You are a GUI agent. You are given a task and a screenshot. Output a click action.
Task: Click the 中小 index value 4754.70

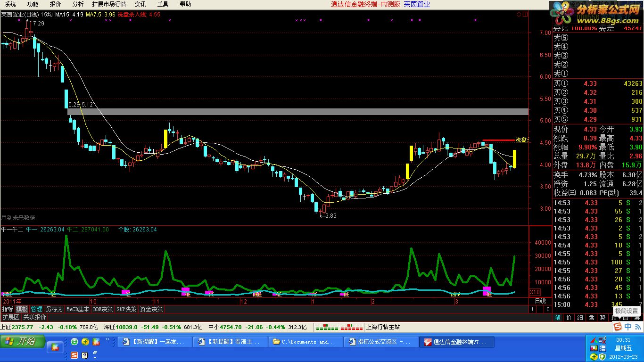231,327
